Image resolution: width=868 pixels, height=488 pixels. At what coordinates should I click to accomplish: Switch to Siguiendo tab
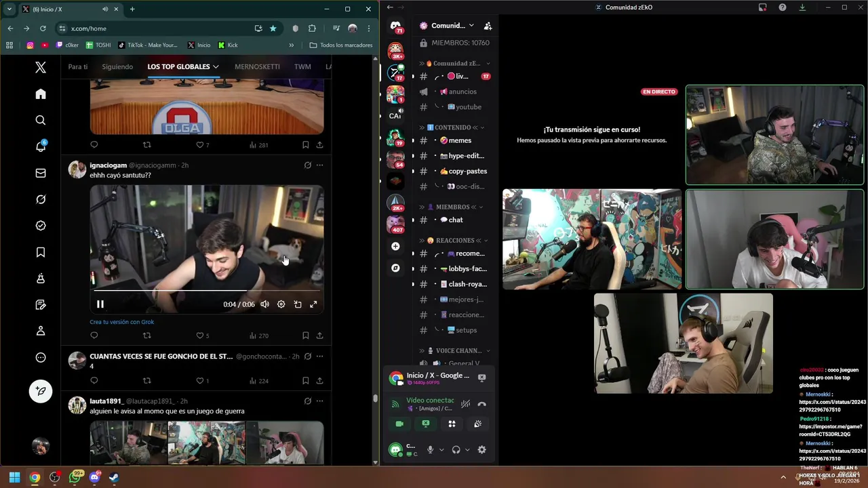117,66
